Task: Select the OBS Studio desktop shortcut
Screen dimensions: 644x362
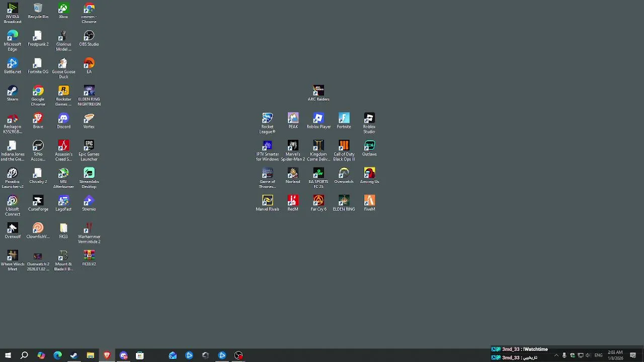Action: (89, 39)
